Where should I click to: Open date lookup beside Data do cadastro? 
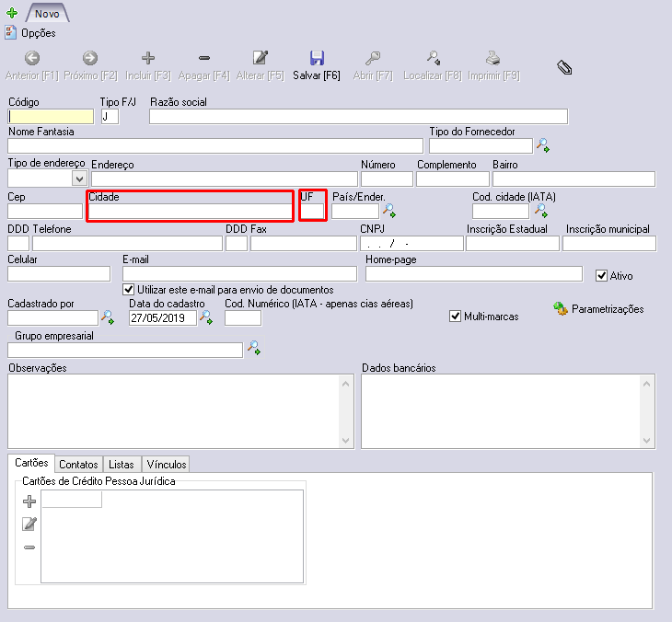(206, 317)
